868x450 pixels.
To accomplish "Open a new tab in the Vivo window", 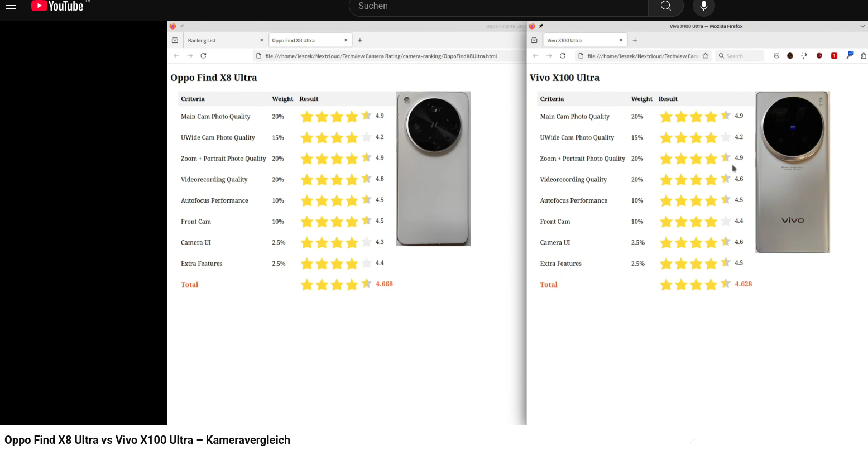I will pyautogui.click(x=635, y=40).
